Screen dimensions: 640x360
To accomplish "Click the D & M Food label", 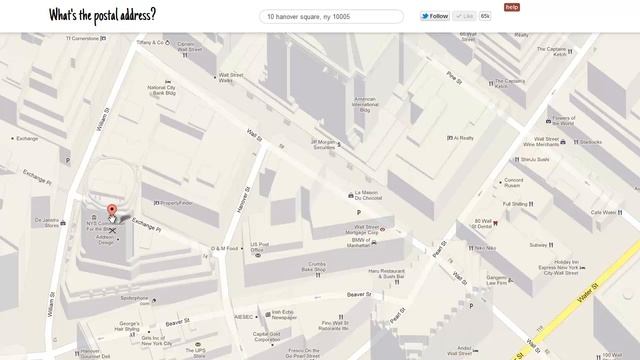I will click(224, 248).
